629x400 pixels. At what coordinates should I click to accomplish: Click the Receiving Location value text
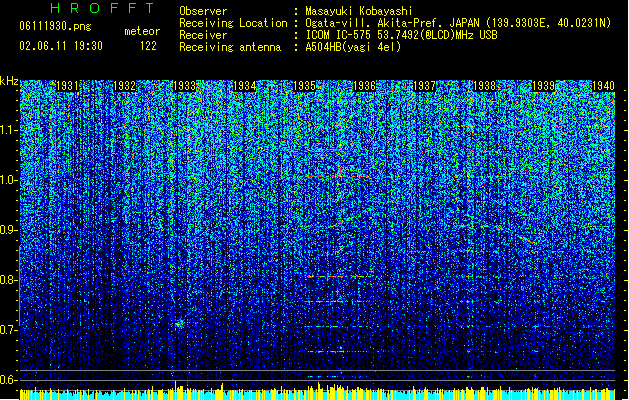click(458, 23)
